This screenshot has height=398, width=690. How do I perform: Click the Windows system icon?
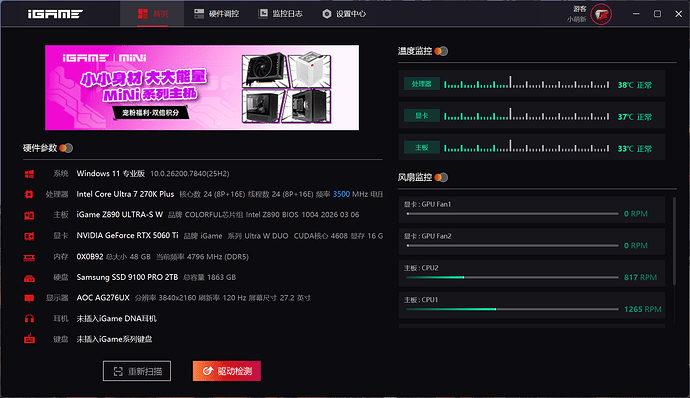pyautogui.click(x=29, y=174)
